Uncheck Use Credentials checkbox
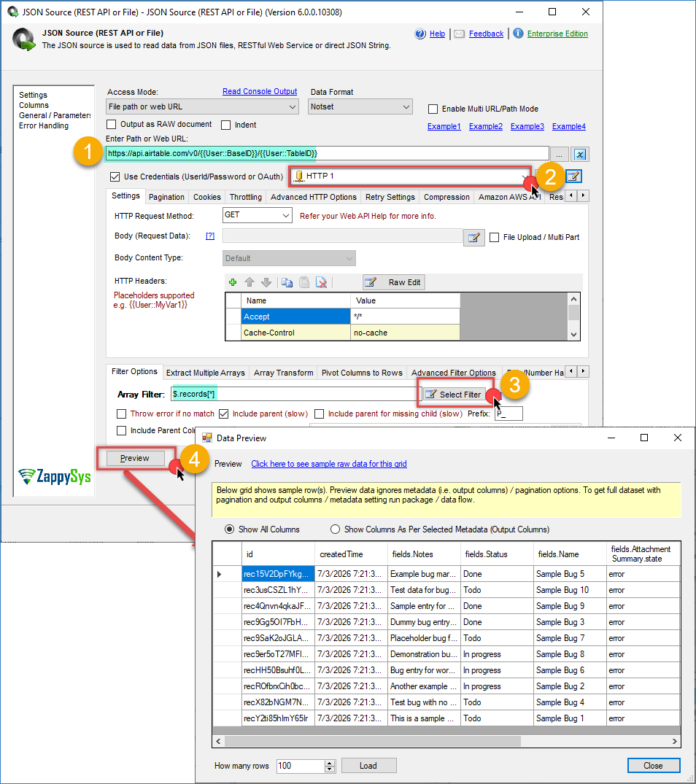696x784 pixels. 115,176
